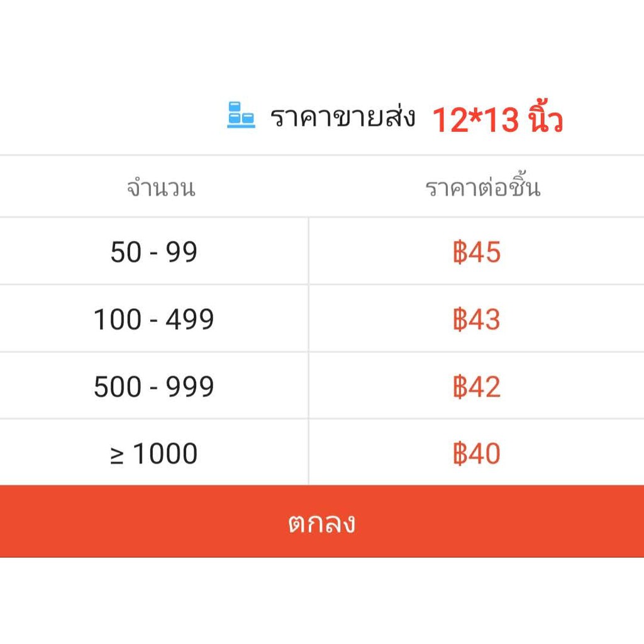Select the ฿42 price cell
Image resolution: width=644 pixels, height=644 pixels.
[x=477, y=387]
